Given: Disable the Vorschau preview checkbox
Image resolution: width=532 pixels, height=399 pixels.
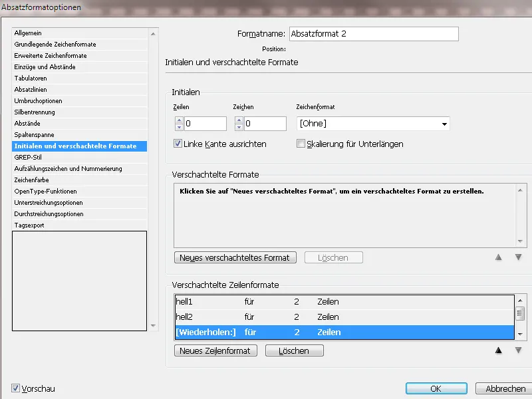Looking at the screenshot, I should point(16,389).
